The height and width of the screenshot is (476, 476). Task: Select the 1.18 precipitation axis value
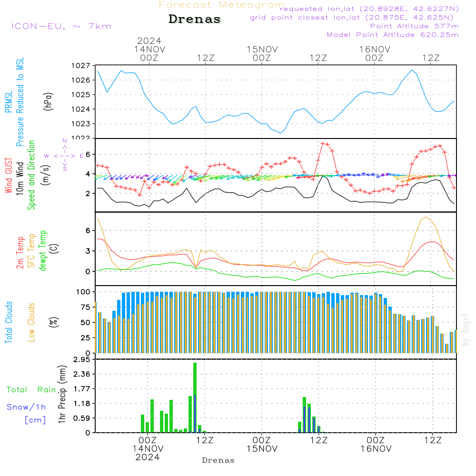(x=82, y=404)
